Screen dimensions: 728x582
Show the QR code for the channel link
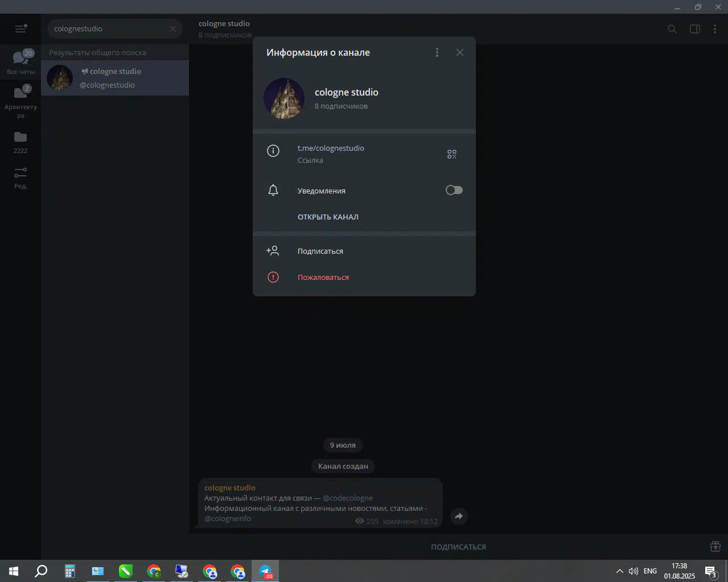pyautogui.click(x=452, y=154)
